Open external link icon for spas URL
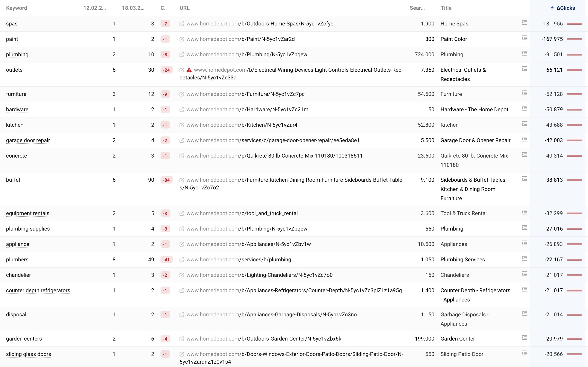 [x=182, y=24]
